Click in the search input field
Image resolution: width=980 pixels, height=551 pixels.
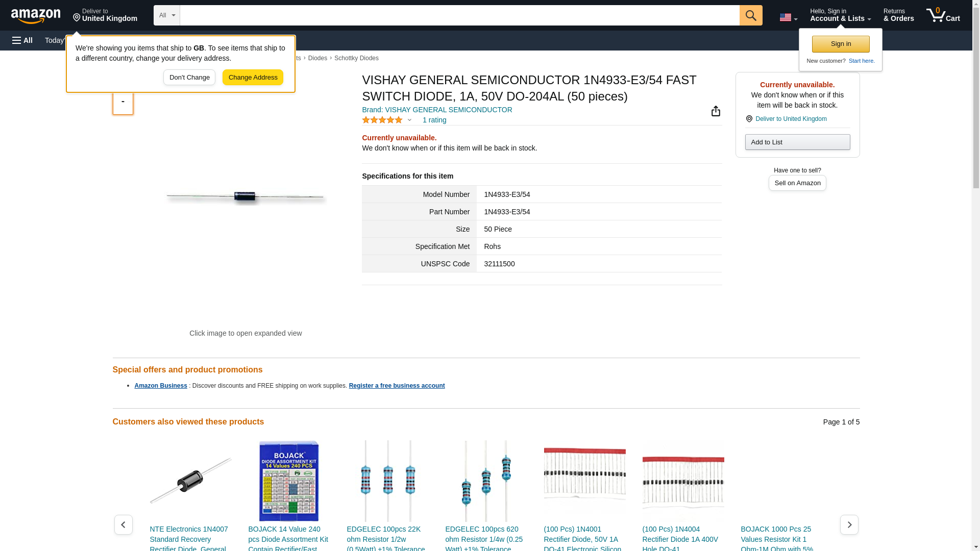pyautogui.click(x=459, y=15)
